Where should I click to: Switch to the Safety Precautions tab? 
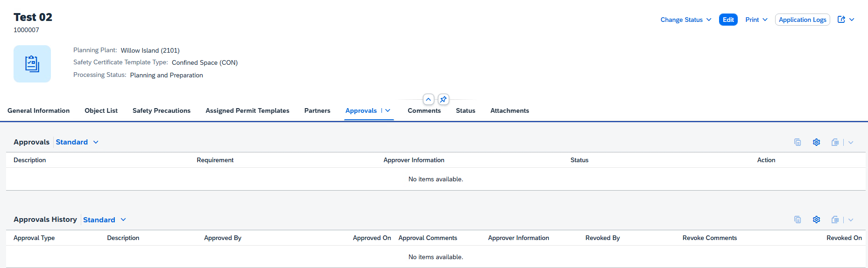162,110
